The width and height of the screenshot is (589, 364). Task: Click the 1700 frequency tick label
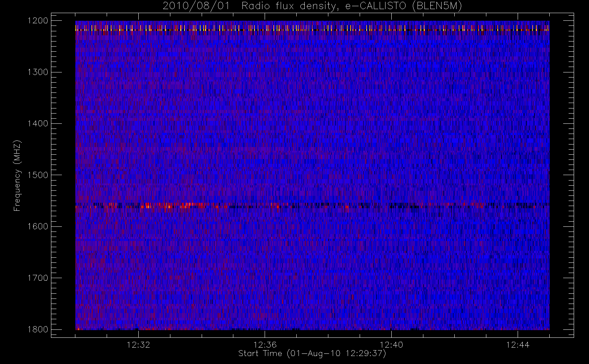(x=38, y=278)
